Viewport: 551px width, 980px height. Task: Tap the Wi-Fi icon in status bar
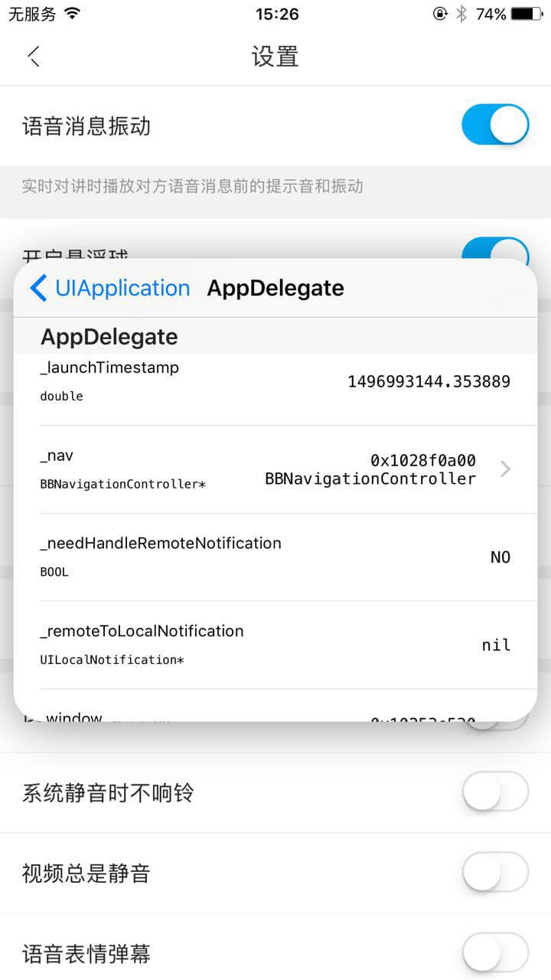click(x=73, y=13)
